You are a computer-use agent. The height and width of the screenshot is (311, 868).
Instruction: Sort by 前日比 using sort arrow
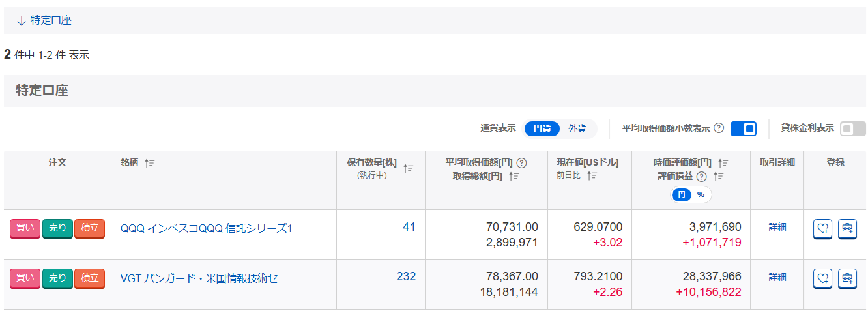(592, 175)
